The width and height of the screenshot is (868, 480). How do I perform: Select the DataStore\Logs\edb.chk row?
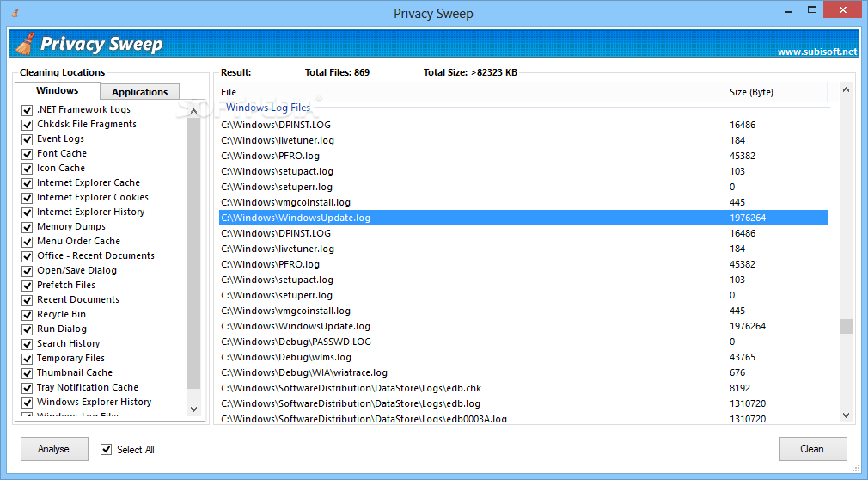(523, 388)
